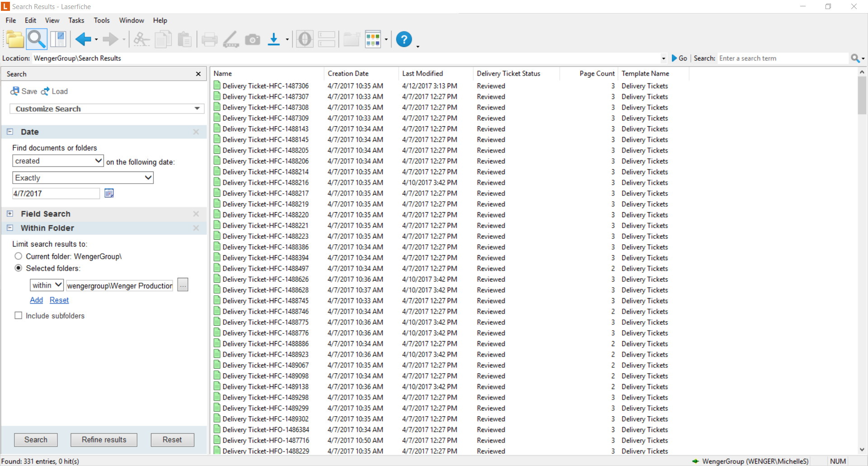868x466 pixels.
Task: Open Help with the question mark icon
Action: pos(404,40)
